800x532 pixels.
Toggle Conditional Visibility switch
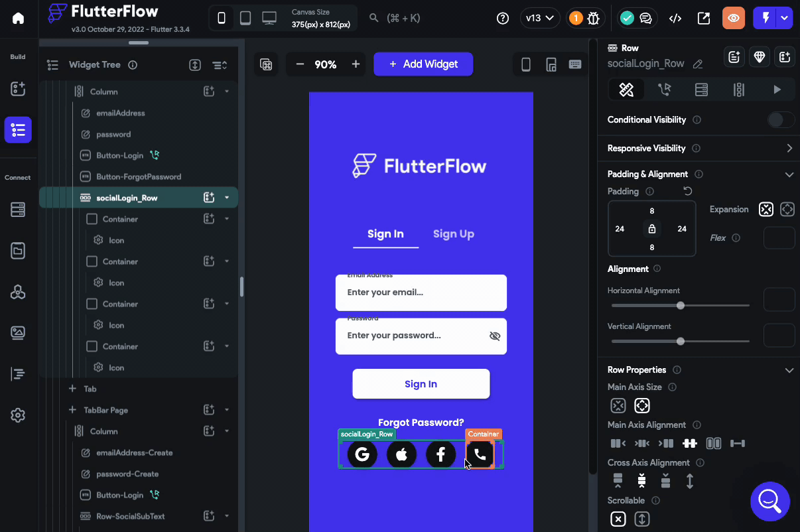[x=781, y=120]
